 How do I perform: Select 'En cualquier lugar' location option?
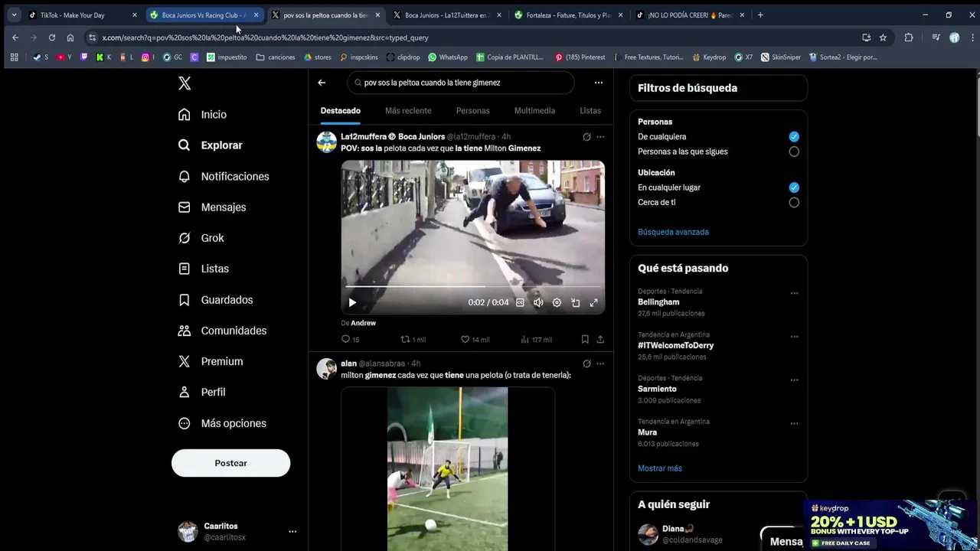794,187
